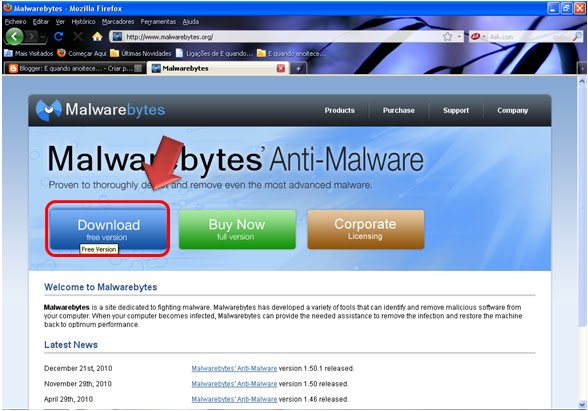The image size is (588, 411).
Task: Open the version 1.50 Anti-Malware link
Action: 234,384
